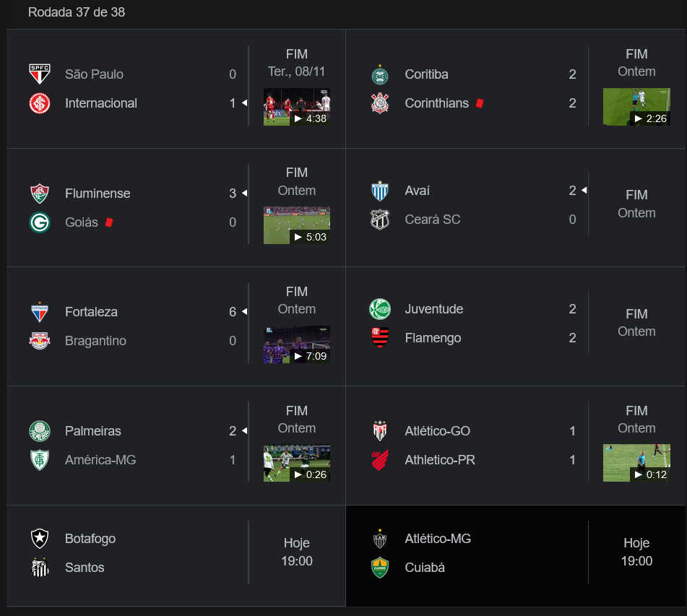Image resolution: width=687 pixels, height=616 pixels.
Task: Play the Coritiba vs Corinthians 2:26 video
Action: tap(636, 107)
